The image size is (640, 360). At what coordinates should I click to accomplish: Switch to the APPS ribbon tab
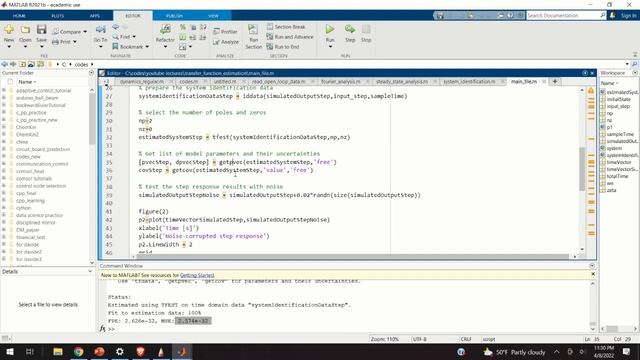point(95,16)
